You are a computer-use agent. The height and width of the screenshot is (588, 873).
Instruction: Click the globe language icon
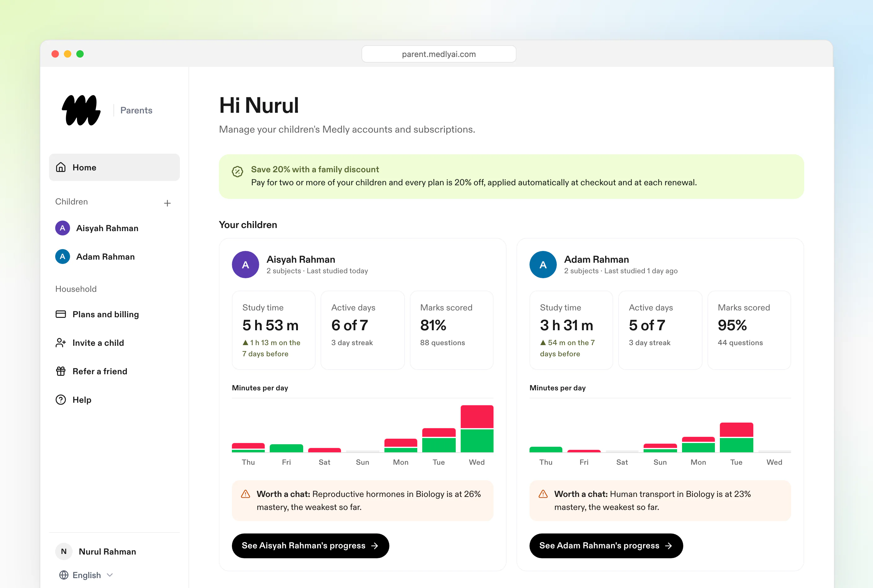(x=64, y=575)
